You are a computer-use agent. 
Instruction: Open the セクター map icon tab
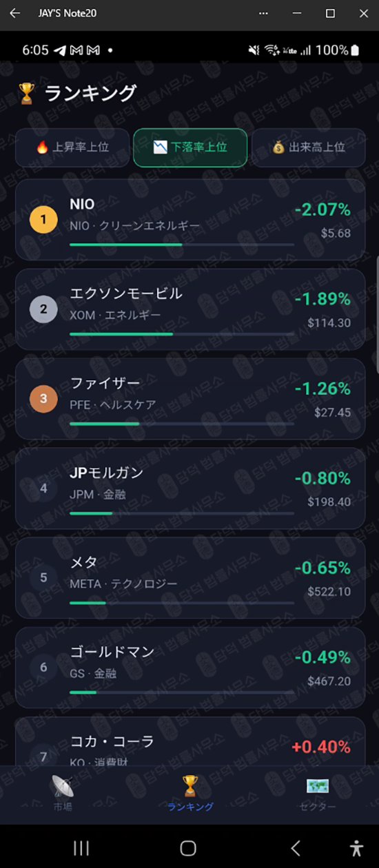click(318, 794)
